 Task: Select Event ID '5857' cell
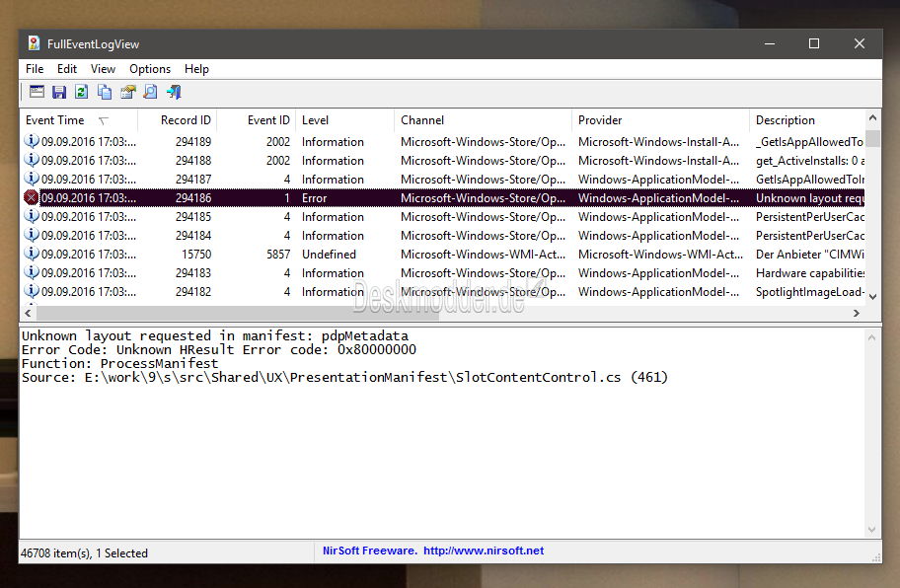click(x=278, y=255)
